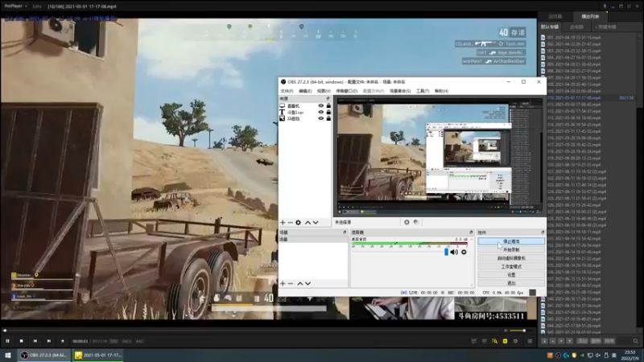Click 启动虚拟摄像机 button in OBS
This screenshot has height=362, width=644.
tap(511, 258)
